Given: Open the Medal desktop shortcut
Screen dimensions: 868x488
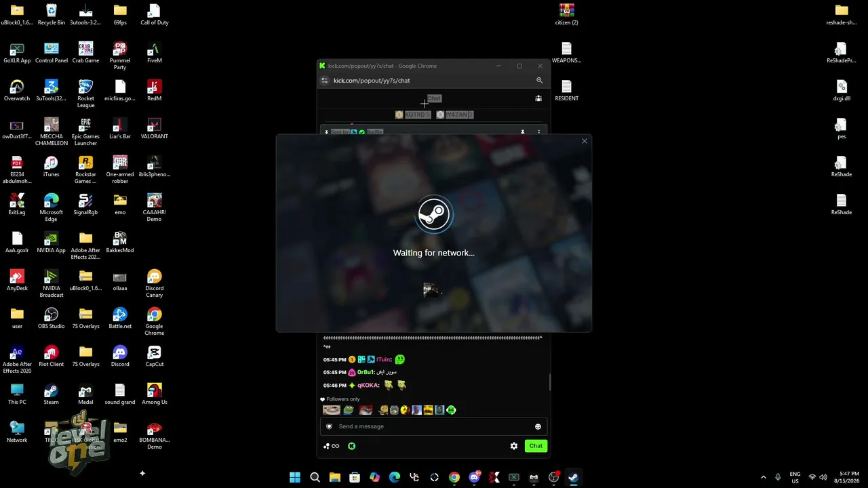Looking at the screenshot, I should tap(85, 394).
